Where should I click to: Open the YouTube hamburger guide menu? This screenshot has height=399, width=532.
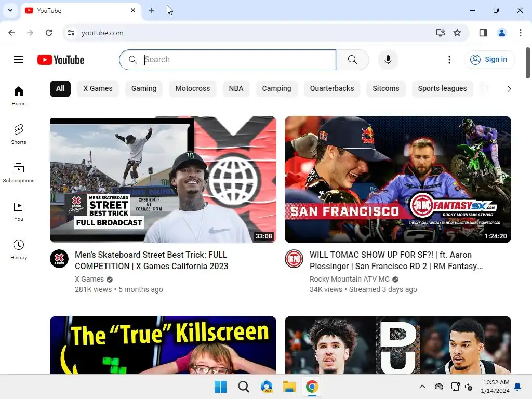(19, 60)
